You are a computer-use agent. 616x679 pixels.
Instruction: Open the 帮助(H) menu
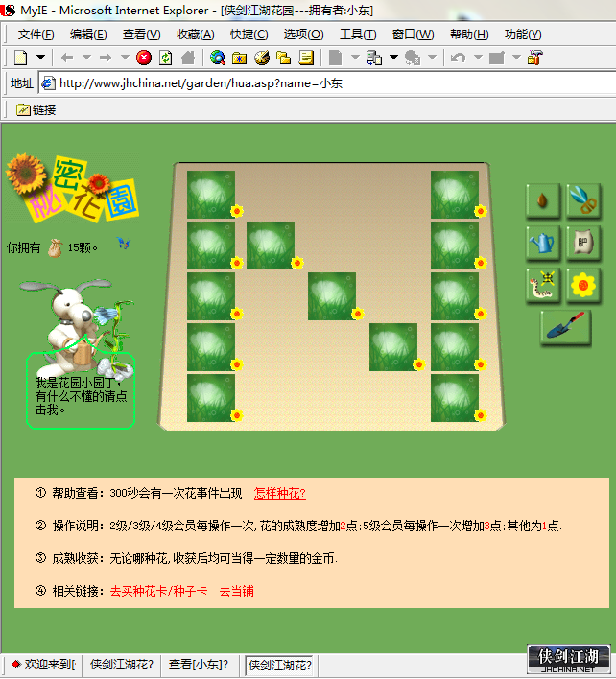pyautogui.click(x=469, y=35)
